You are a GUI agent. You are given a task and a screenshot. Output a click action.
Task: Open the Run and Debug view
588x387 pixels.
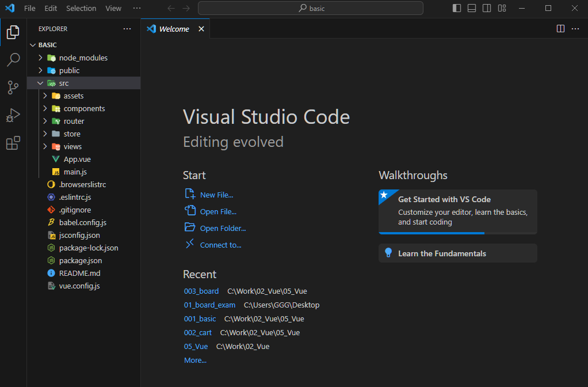(13, 115)
